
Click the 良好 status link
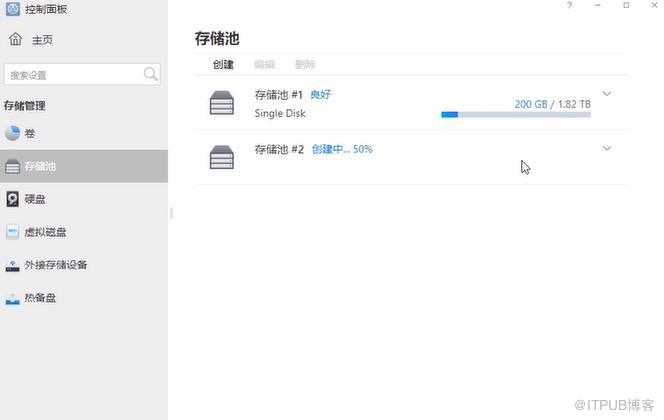click(x=321, y=94)
